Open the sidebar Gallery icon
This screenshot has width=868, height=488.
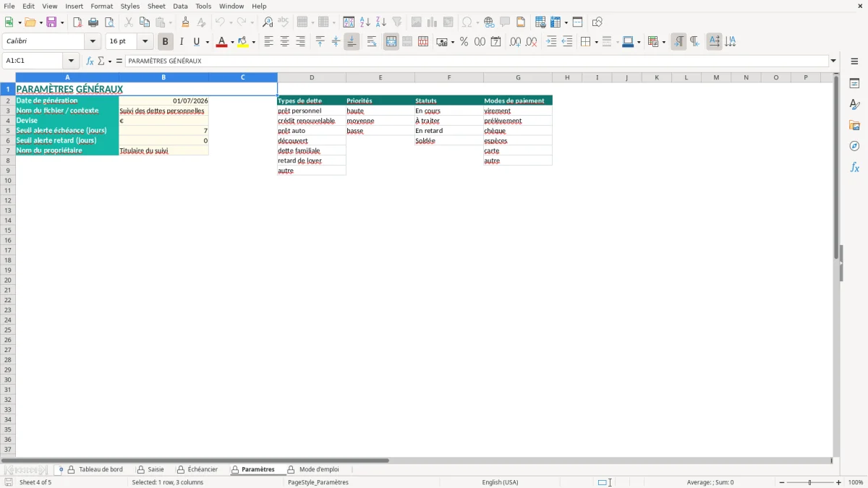pyautogui.click(x=854, y=126)
